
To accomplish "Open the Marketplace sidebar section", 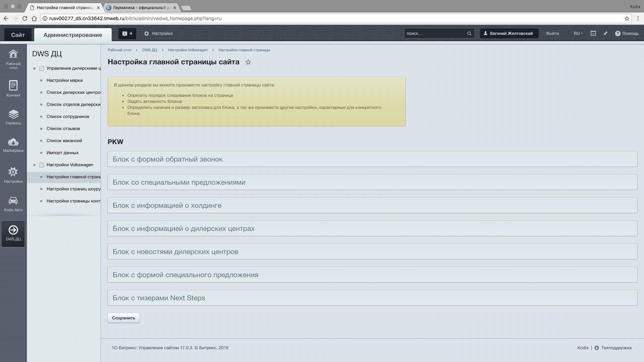I will (x=13, y=145).
